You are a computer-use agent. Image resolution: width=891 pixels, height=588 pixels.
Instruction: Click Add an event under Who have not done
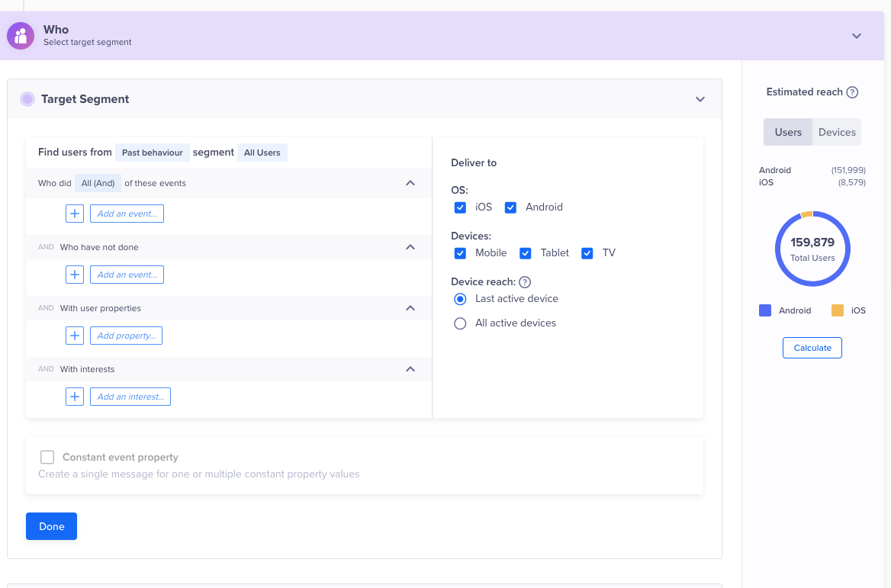click(x=127, y=275)
